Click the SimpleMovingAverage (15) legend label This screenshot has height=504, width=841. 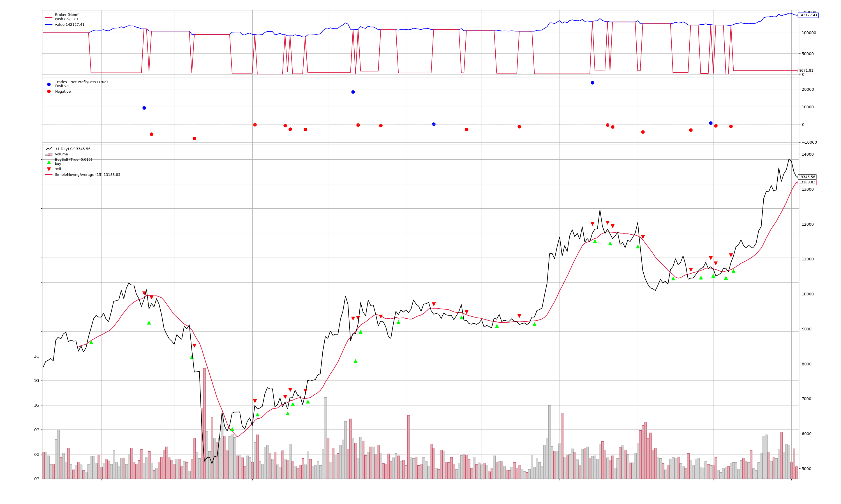coord(87,175)
